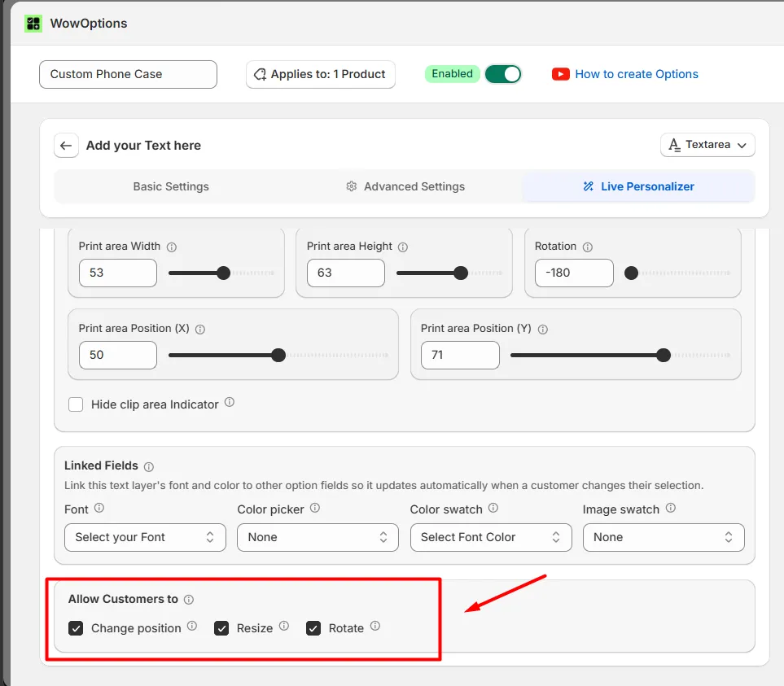Click the back arrow button
Screen dimensions: 784x686
(x=66, y=146)
